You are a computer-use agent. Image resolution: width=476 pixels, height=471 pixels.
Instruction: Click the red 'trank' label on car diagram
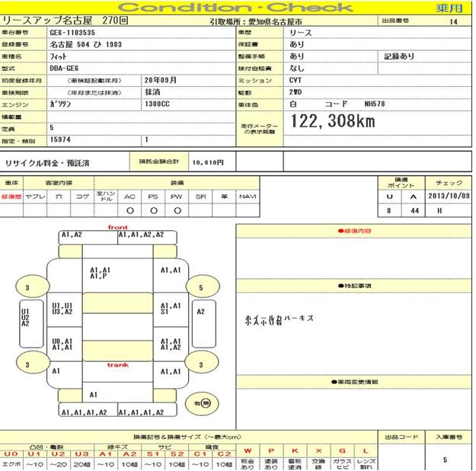click(x=118, y=365)
